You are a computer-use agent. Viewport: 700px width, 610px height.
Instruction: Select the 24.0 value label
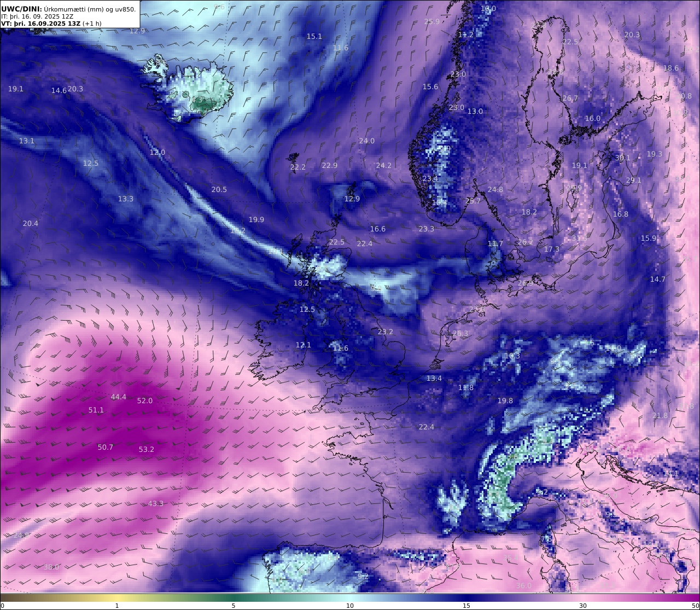tap(366, 141)
